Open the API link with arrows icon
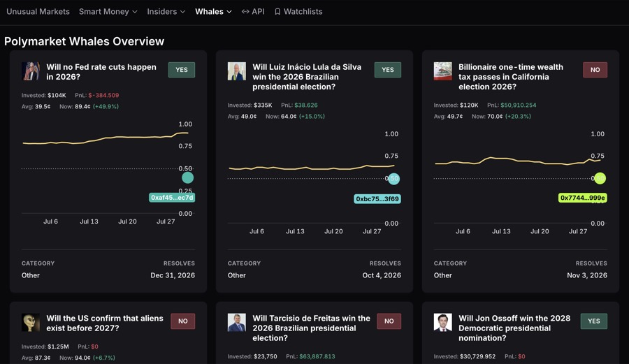 pyautogui.click(x=253, y=12)
